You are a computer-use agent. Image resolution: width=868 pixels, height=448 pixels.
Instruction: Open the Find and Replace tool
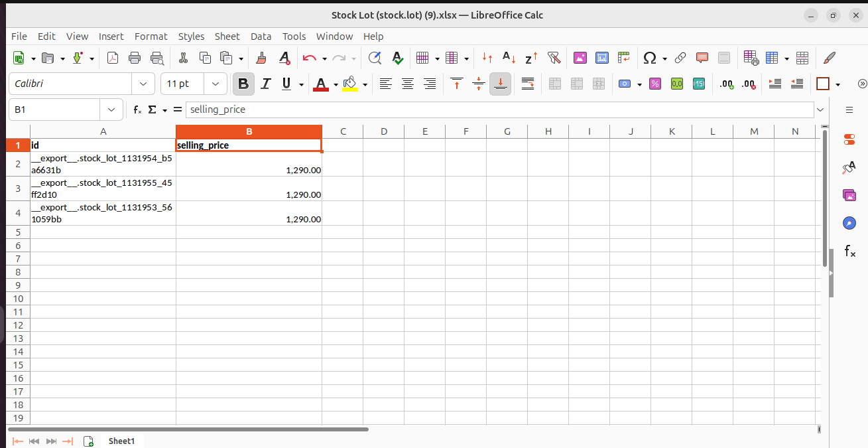pyautogui.click(x=375, y=58)
